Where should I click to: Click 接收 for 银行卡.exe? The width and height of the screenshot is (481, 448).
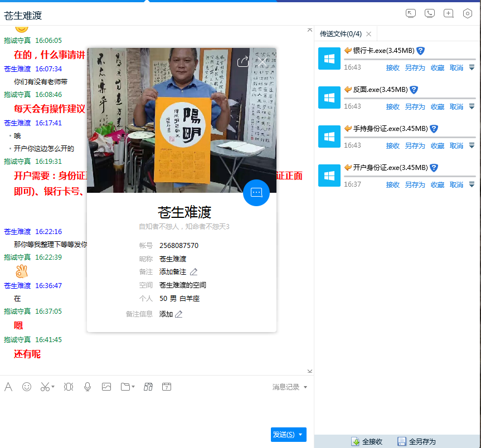(392, 68)
